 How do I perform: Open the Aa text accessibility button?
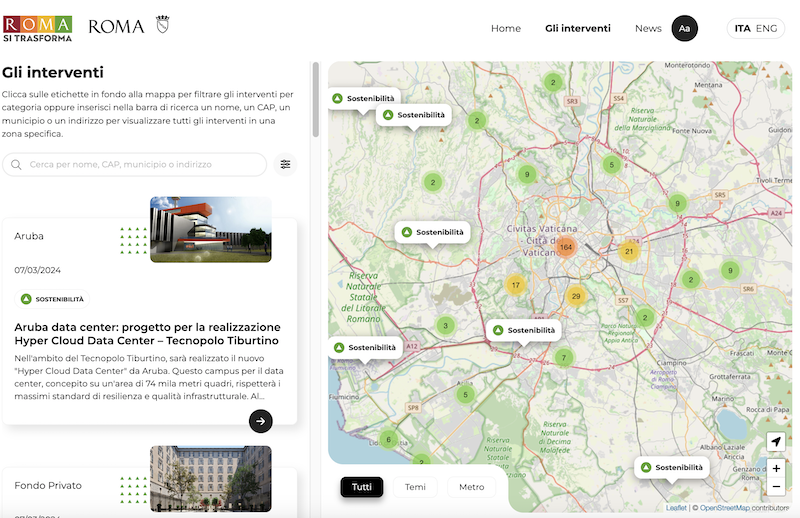coord(684,28)
